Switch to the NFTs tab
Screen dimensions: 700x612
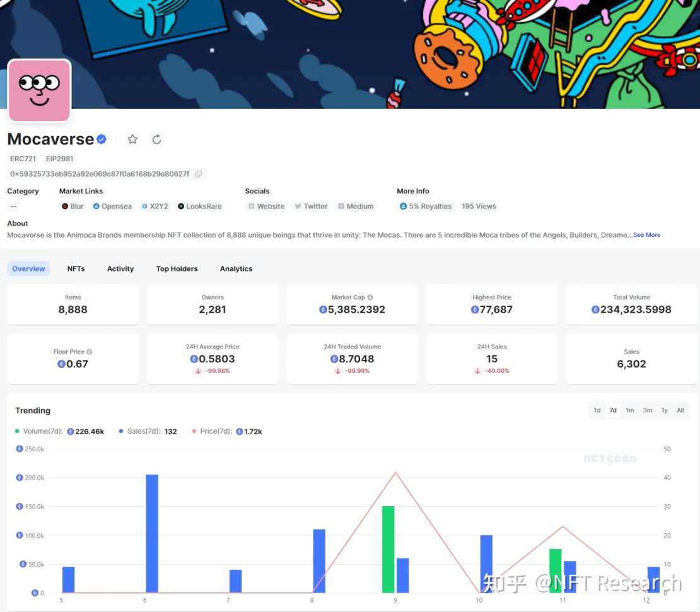tap(76, 268)
